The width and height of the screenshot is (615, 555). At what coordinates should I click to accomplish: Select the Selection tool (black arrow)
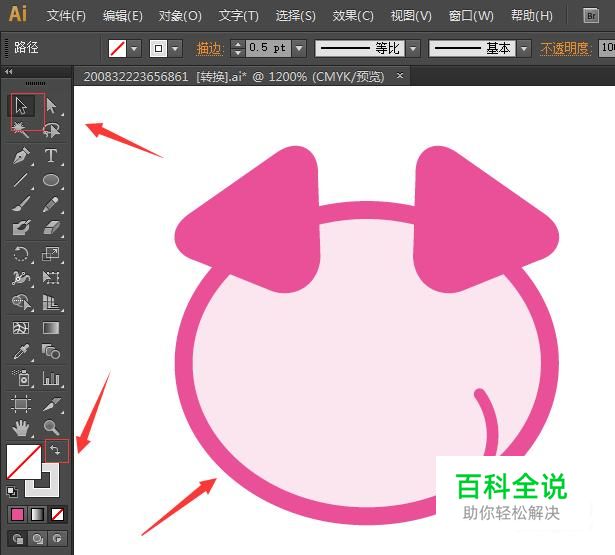click(x=21, y=106)
